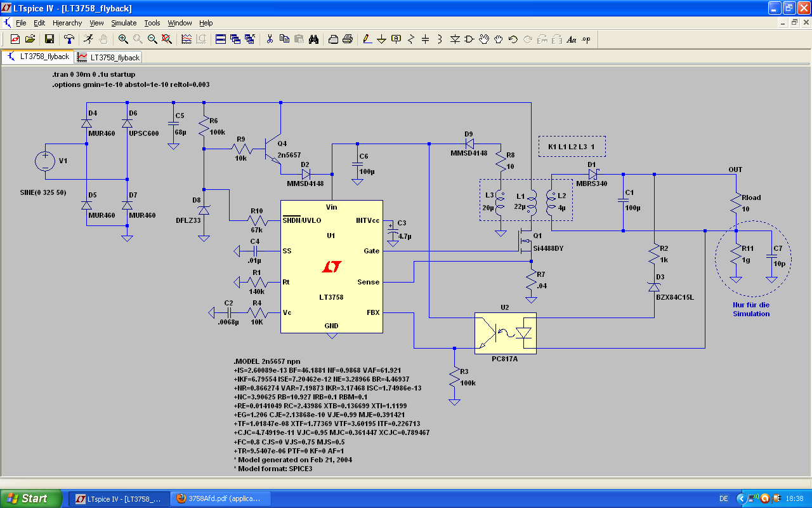The image size is (812, 508).
Task: Click the power plug tray icon
Action: (776, 498)
